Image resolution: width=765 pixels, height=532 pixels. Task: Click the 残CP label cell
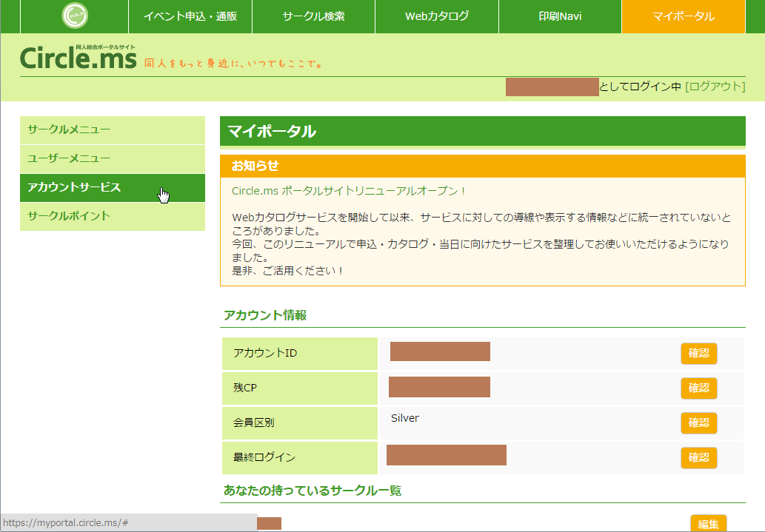300,388
